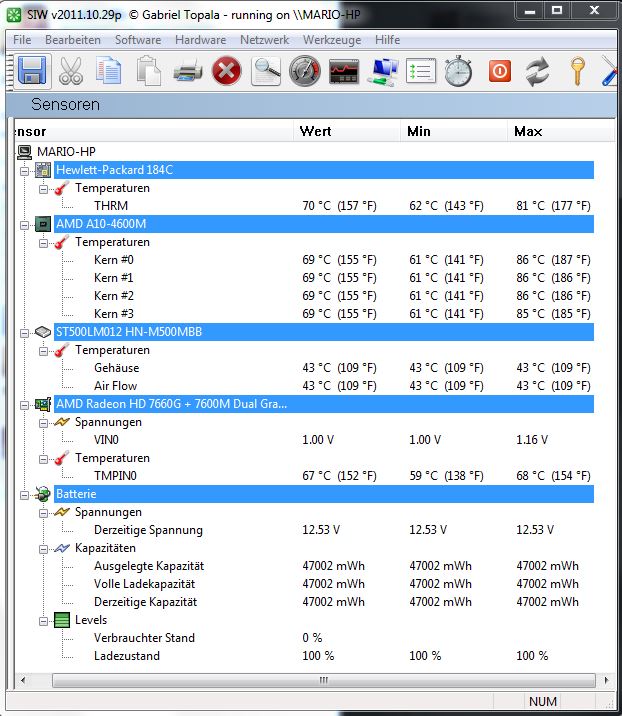The height and width of the screenshot is (716, 622).
Task: Click the Save floppy disk toolbar icon
Action: coord(32,71)
